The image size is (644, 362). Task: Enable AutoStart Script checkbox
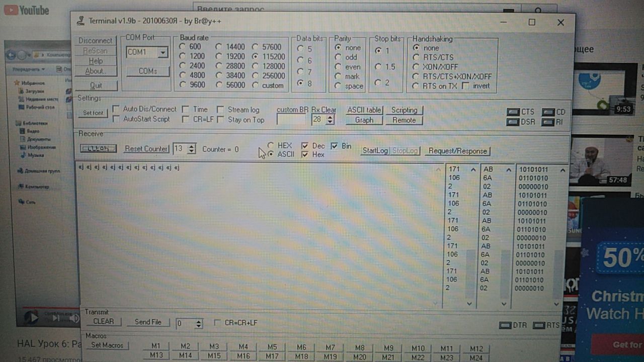tap(116, 119)
